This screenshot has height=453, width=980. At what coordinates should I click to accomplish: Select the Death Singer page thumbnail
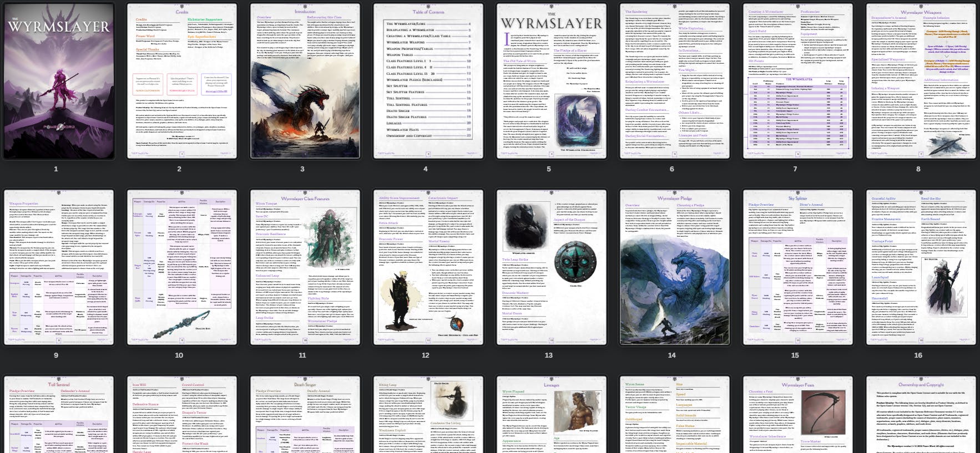305,415
